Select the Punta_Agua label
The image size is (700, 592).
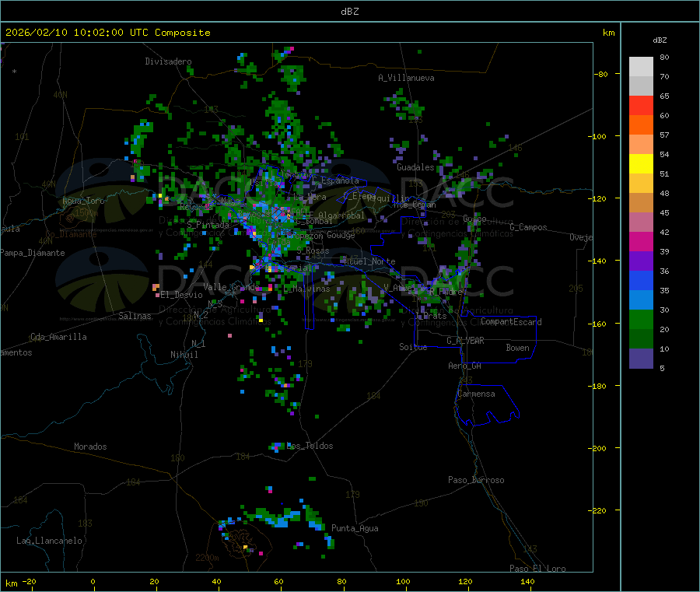pyautogui.click(x=355, y=528)
